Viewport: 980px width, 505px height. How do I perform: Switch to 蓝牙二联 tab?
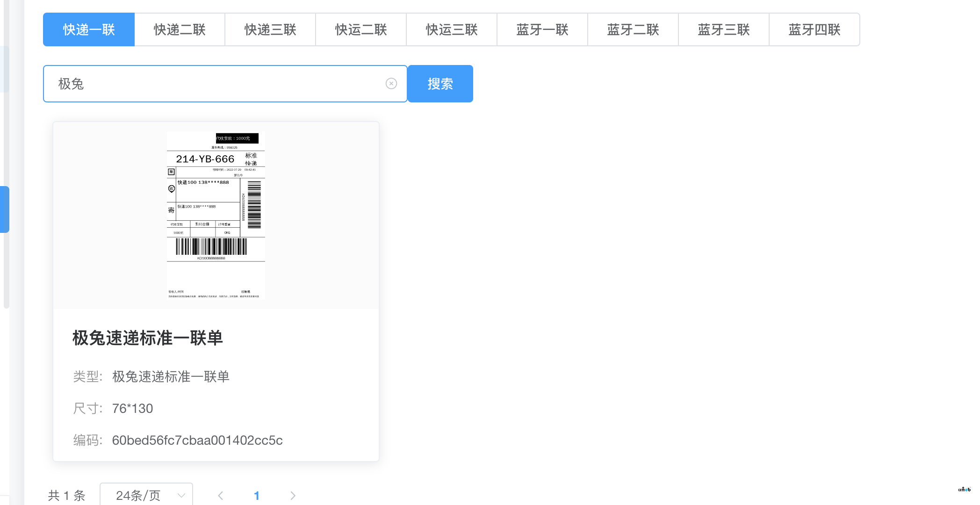click(633, 29)
